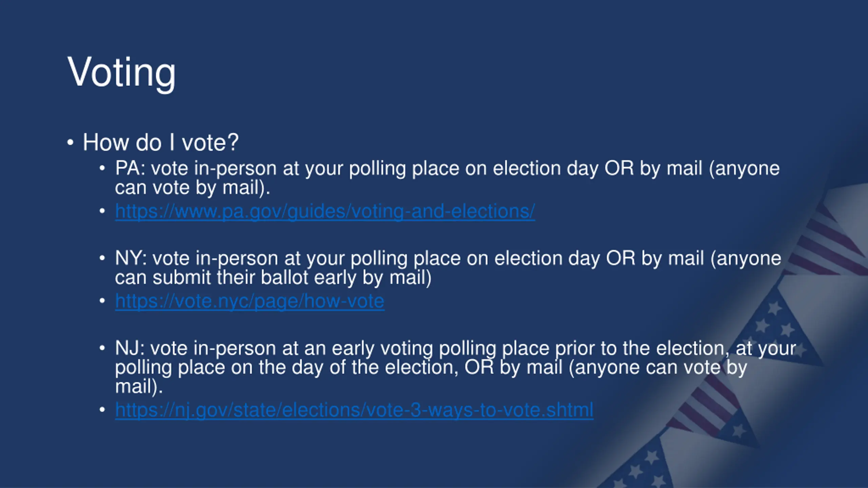Screen dimensions: 868x488
Task: Click the bullet before the NY paragraph
Action: point(102,259)
